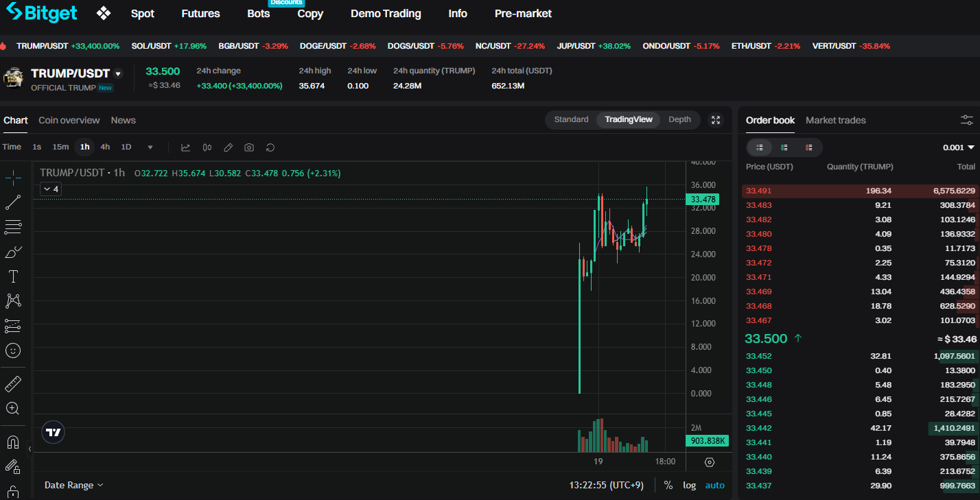Expand the collapsed indicators legend
980x500 pixels.
coord(50,189)
